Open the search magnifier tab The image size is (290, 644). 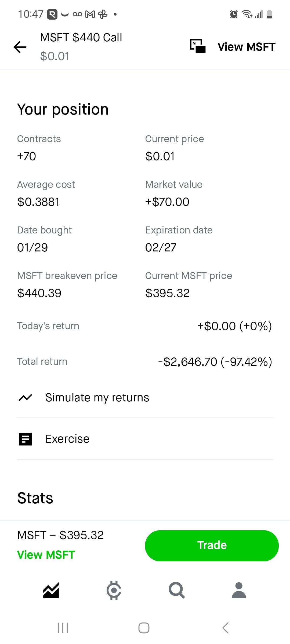pyautogui.click(x=176, y=590)
